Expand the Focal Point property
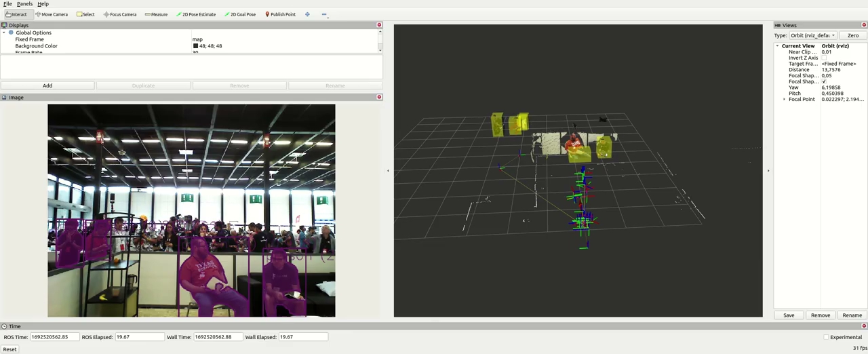The width and height of the screenshot is (868, 354). 785,100
